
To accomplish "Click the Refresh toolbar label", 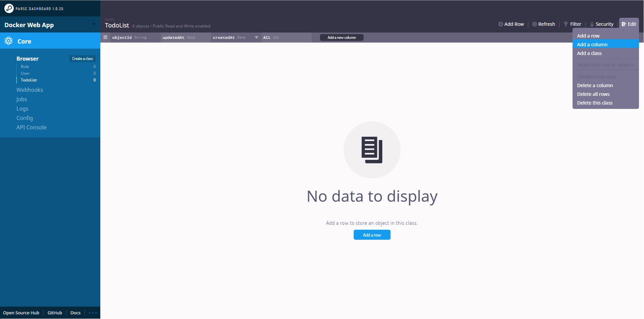I will [546, 24].
